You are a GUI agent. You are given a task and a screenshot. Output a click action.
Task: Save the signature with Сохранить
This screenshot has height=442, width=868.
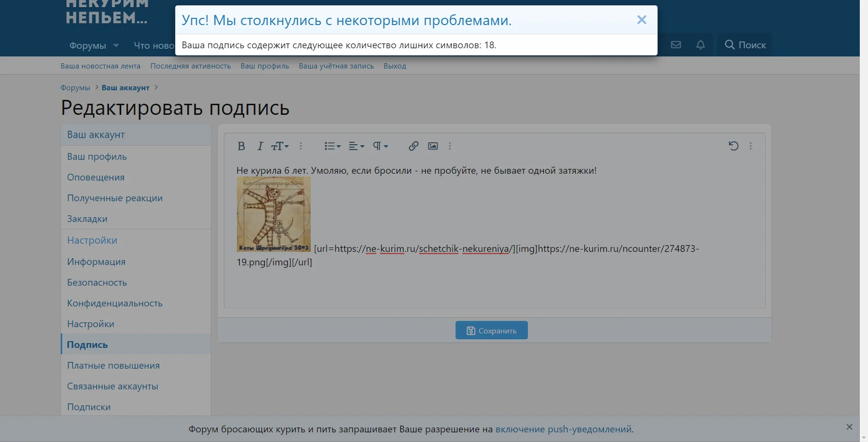pos(491,330)
